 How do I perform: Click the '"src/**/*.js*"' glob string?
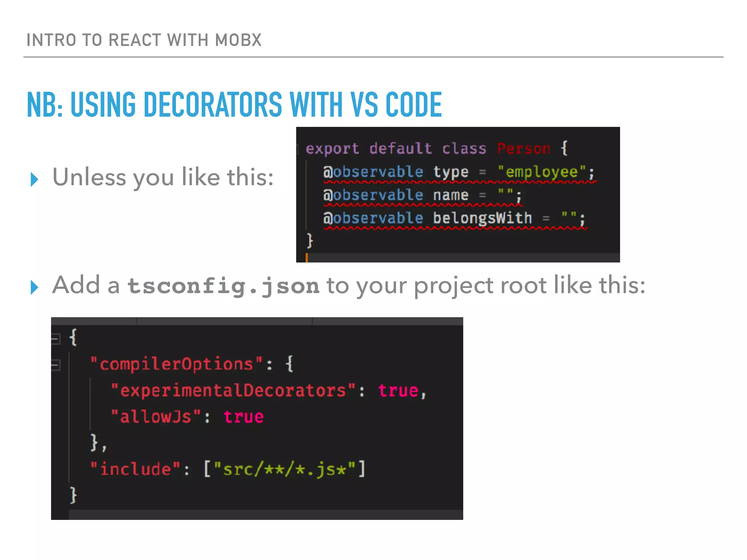tap(284, 469)
